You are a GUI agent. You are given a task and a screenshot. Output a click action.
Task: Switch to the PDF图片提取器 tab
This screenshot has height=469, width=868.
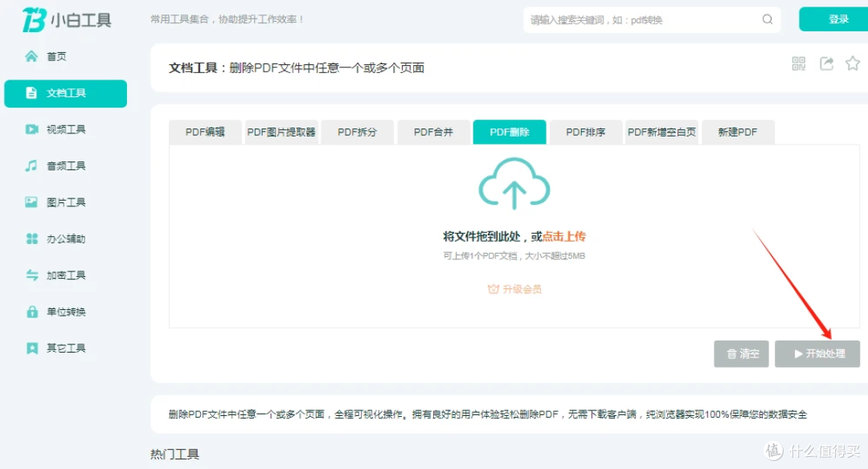coord(281,133)
